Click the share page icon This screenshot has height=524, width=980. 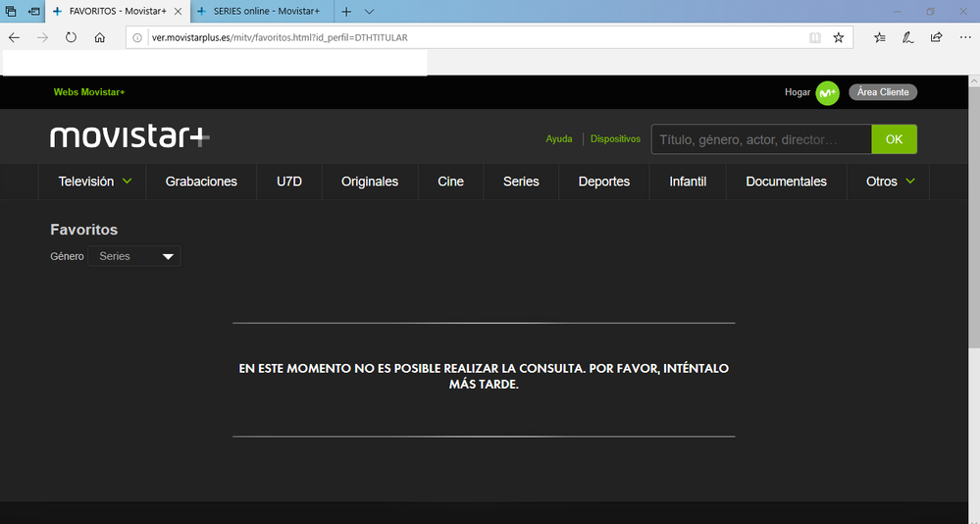point(936,37)
